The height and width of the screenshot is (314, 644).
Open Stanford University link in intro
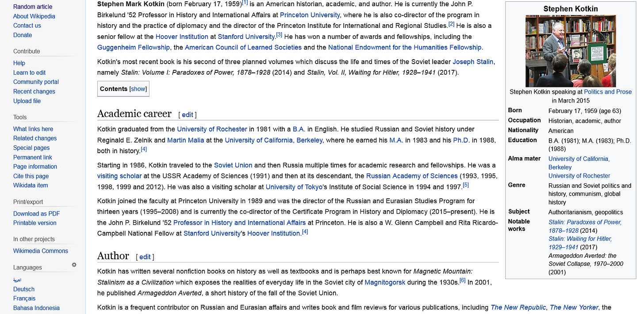coord(246,37)
